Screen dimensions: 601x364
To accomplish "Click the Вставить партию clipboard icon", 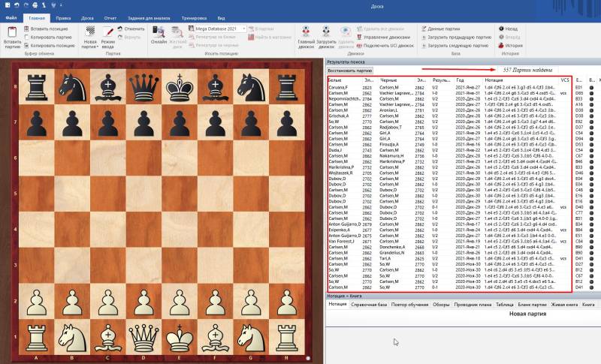I will pyautogui.click(x=12, y=32).
